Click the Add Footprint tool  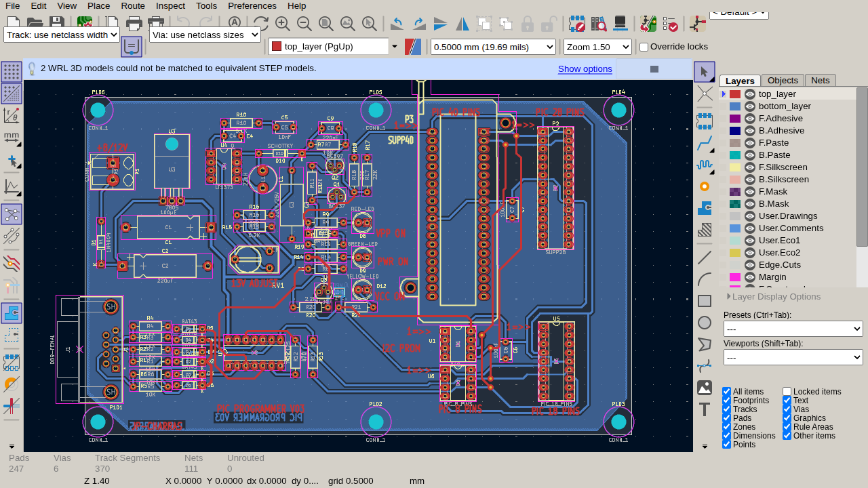tap(705, 121)
